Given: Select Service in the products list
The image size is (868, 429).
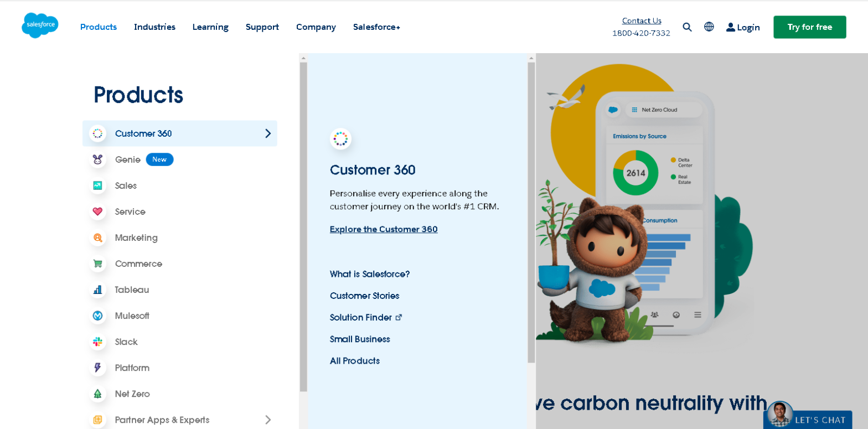Looking at the screenshot, I should coord(130,211).
